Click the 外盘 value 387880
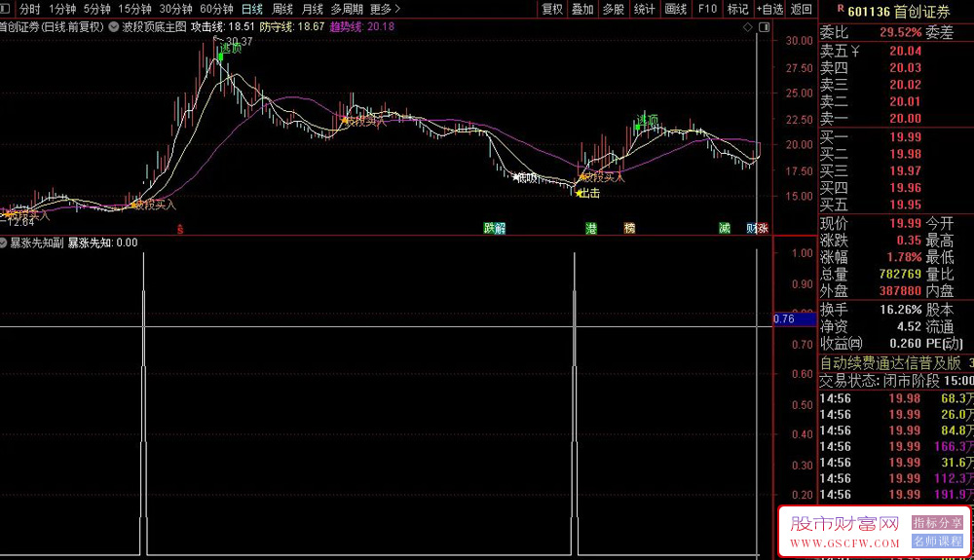The width and height of the screenshot is (974, 560). coord(900,290)
